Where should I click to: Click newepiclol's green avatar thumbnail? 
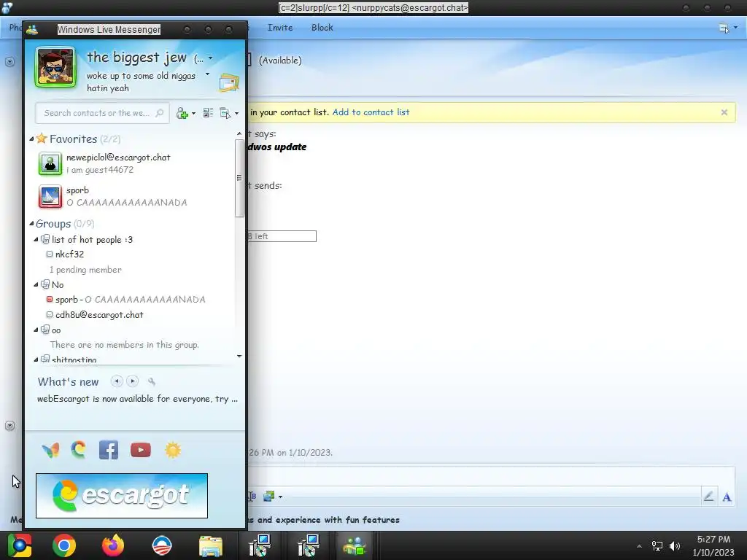click(x=50, y=164)
